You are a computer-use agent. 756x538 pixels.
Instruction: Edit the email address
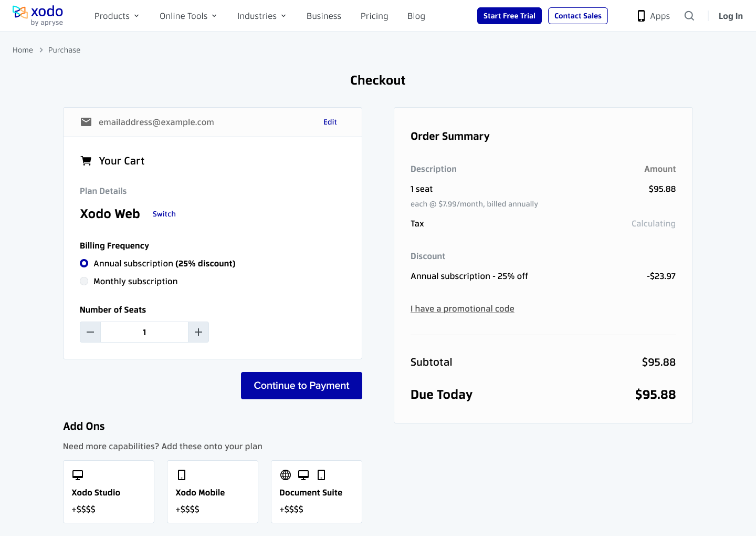coord(330,122)
